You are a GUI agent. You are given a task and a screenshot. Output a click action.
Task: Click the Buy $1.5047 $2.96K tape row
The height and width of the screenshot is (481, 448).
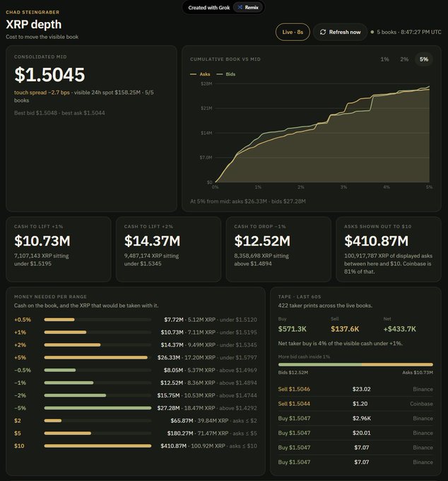click(355, 419)
